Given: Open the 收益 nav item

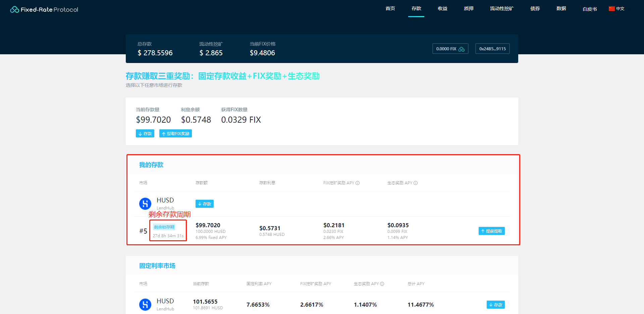Looking at the screenshot, I should click(x=442, y=9).
